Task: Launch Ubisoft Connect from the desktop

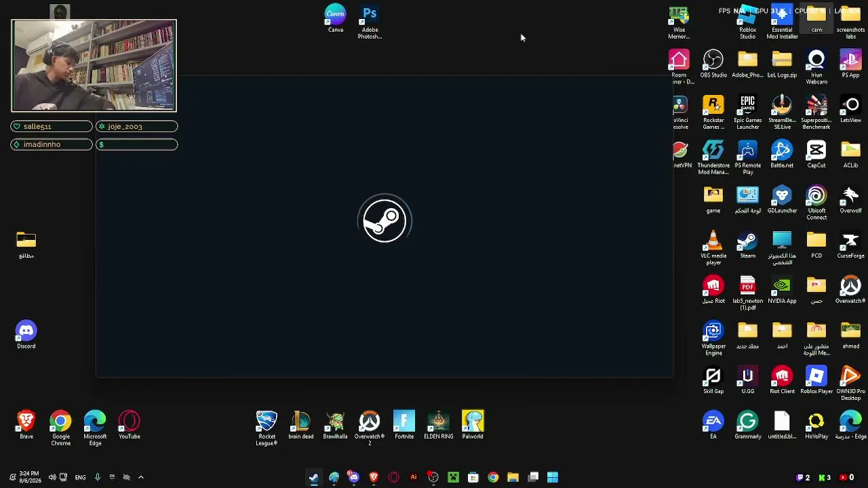Action: [x=816, y=203]
